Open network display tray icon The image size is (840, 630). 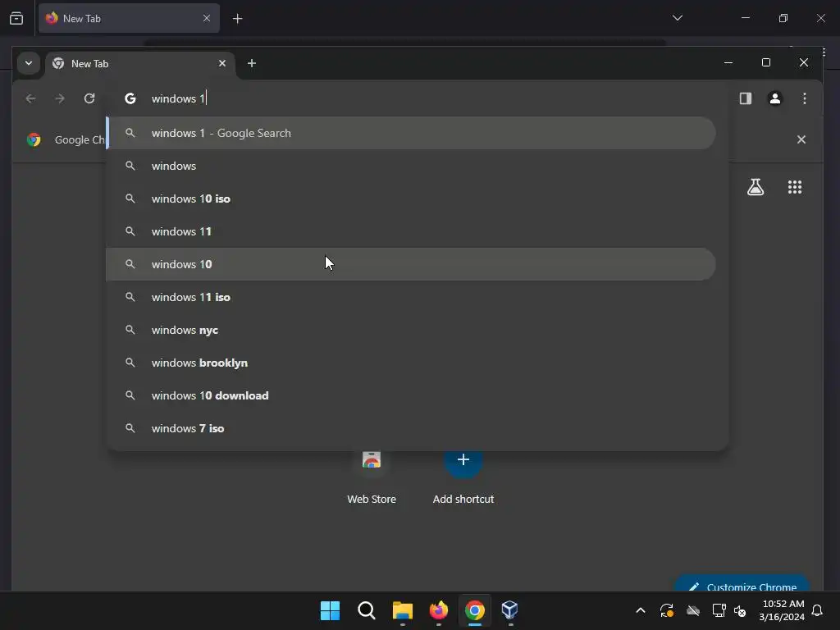tap(719, 610)
